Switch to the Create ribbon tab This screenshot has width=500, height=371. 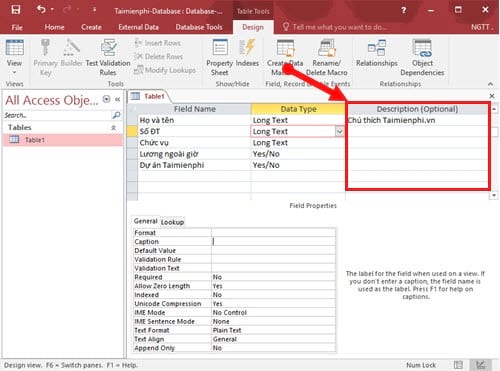pyautogui.click(x=91, y=27)
